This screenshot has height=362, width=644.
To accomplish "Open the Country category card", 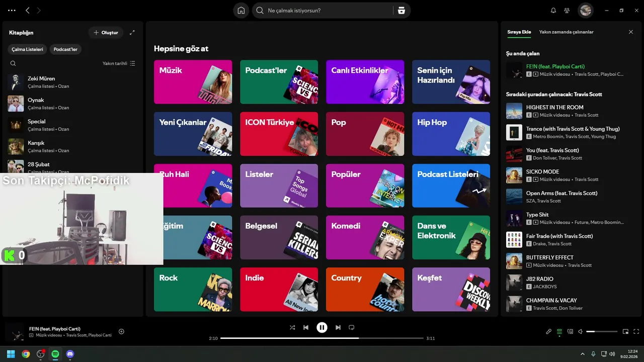I will [365, 289].
